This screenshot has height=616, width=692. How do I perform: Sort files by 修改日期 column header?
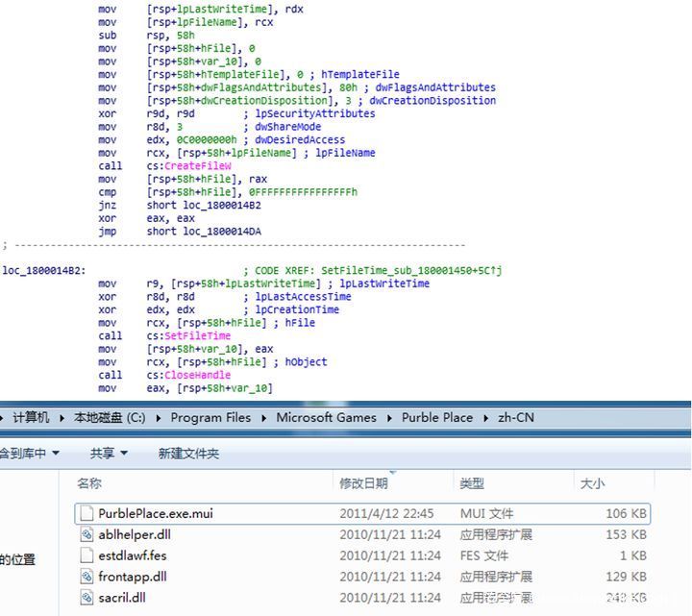363,483
